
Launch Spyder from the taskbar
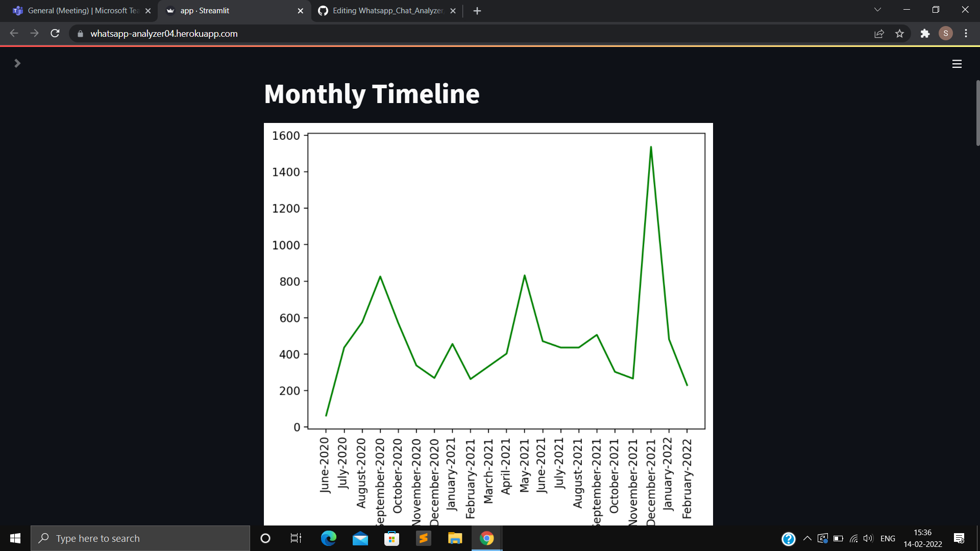424,538
